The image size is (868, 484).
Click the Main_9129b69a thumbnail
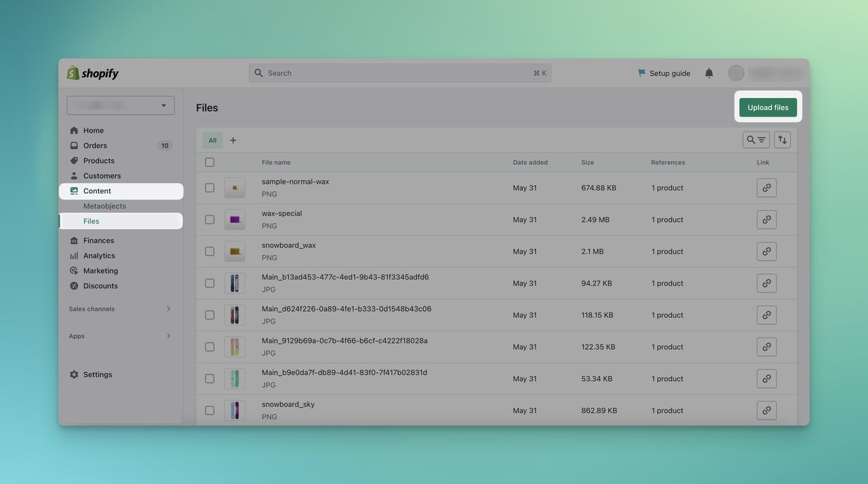pos(235,347)
